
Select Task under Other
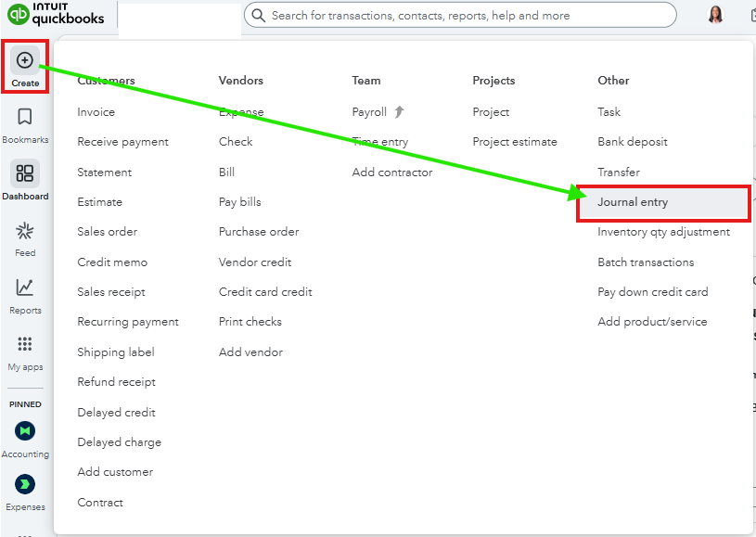609,112
